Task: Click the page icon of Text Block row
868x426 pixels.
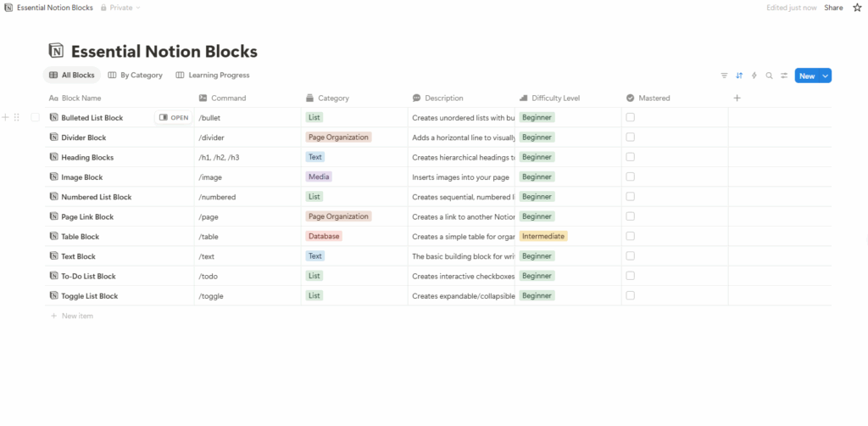Action: pos(53,256)
